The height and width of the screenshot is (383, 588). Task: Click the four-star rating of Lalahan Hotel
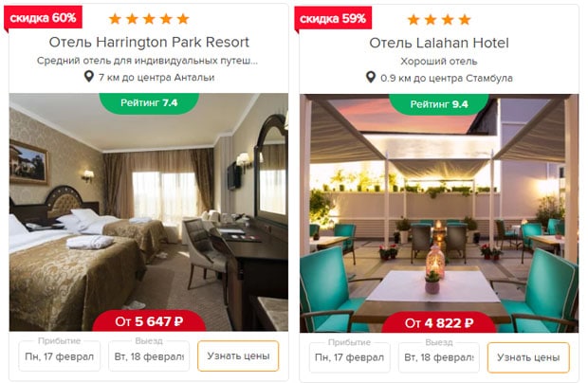[439, 20]
